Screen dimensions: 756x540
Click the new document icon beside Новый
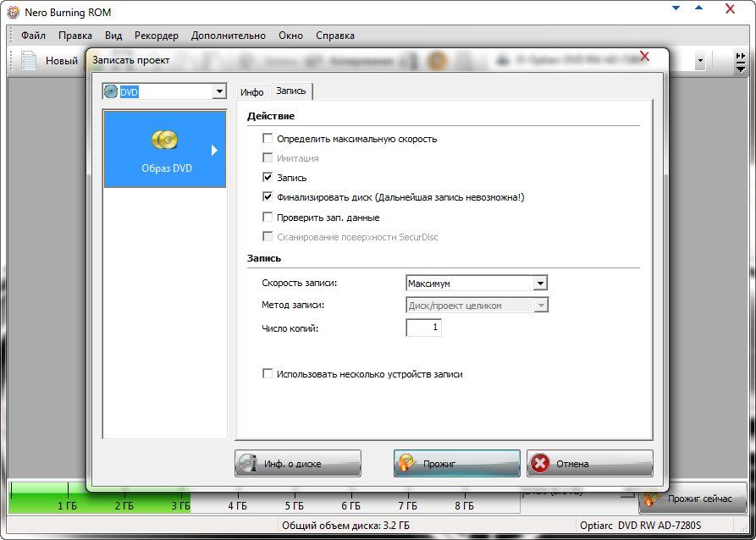(x=30, y=60)
